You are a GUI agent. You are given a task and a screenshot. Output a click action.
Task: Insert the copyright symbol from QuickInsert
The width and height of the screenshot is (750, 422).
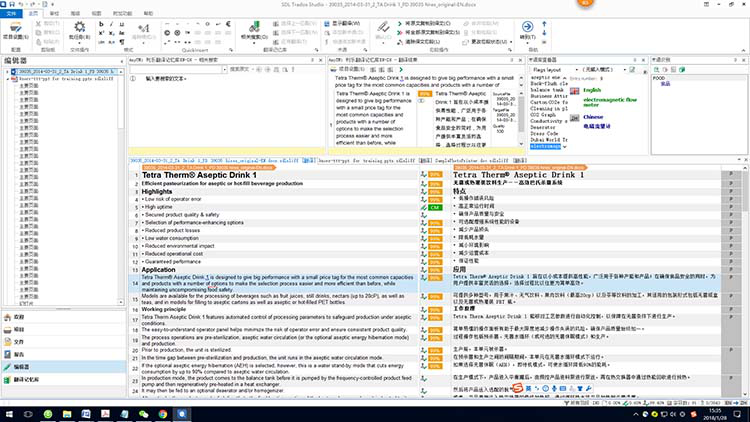coord(167,33)
